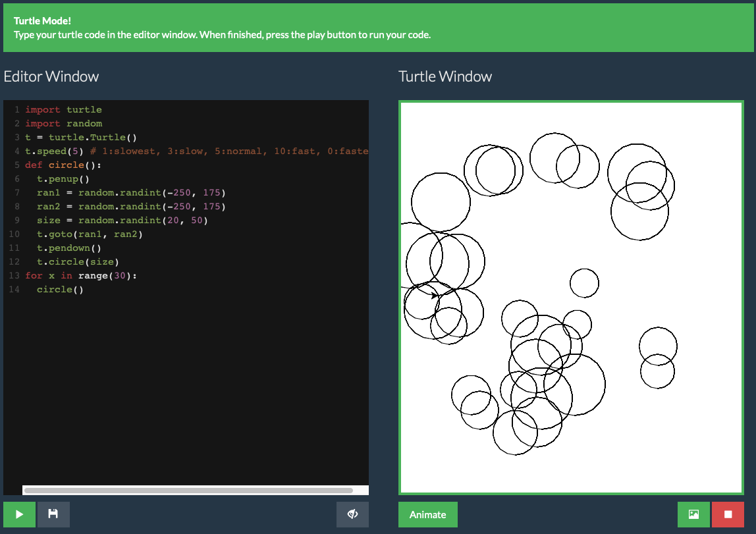
Task: Click the 'Turtle Window' heading
Action: (x=445, y=76)
